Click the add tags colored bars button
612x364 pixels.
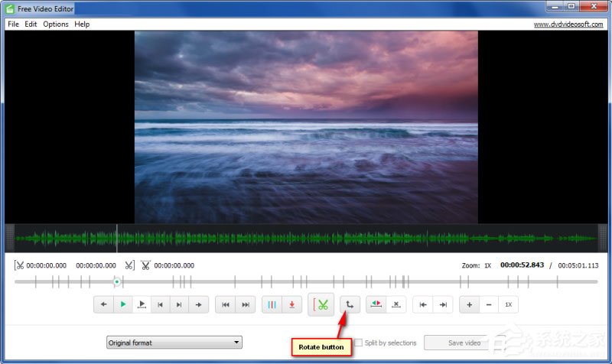click(272, 304)
